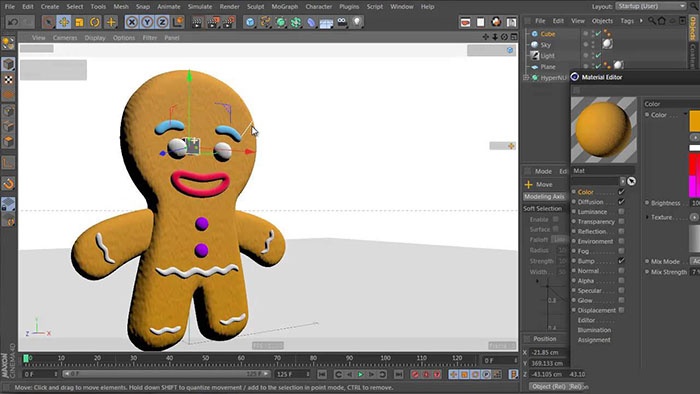Open the Illumination material settings
The height and width of the screenshot is (394, 700).
click(x=594, y=330)
